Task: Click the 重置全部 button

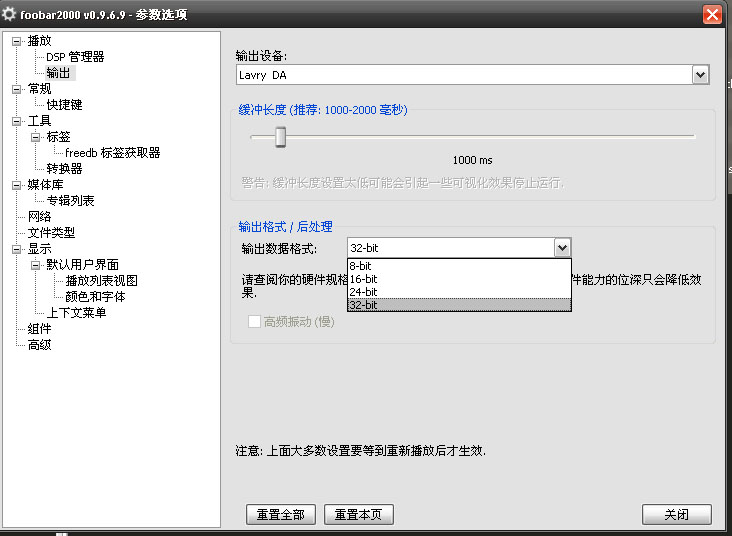Action: (281, 515)
